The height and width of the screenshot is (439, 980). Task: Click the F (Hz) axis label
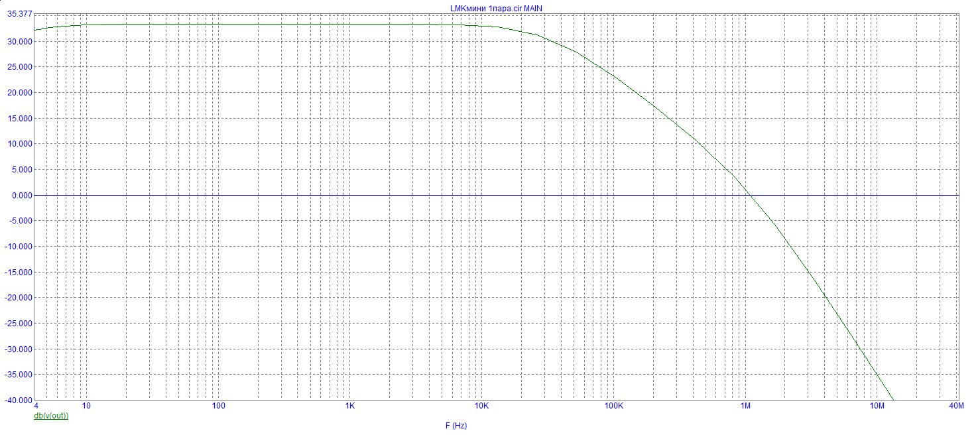(456, 426)
